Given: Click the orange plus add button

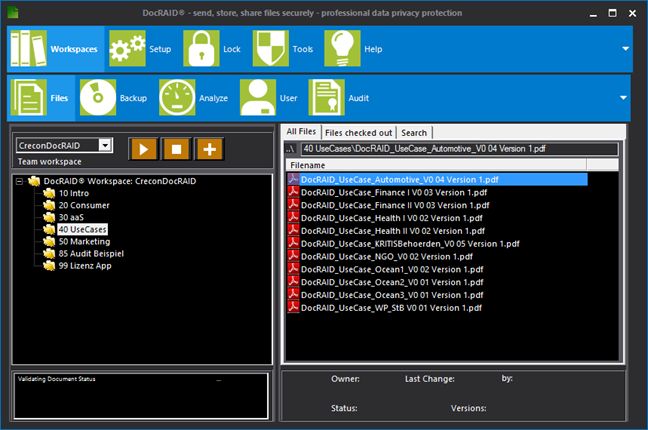Looking at the screenshot, I should tap(210, 149).
